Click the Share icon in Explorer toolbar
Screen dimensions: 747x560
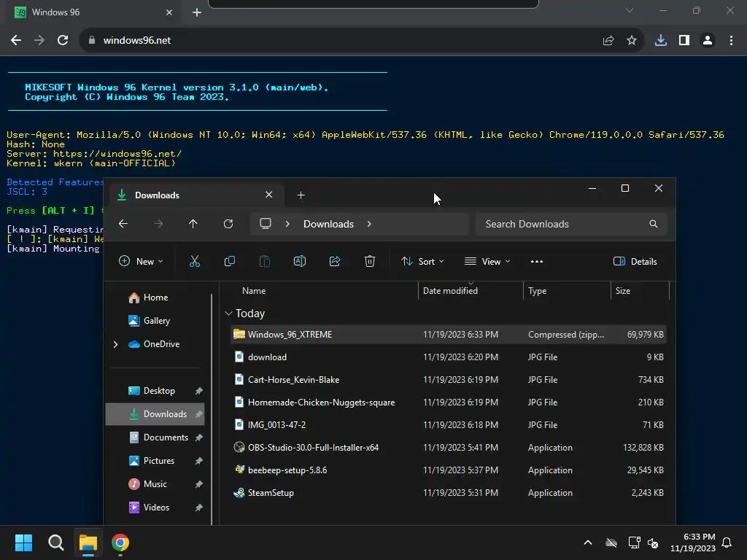pos(335,262)
